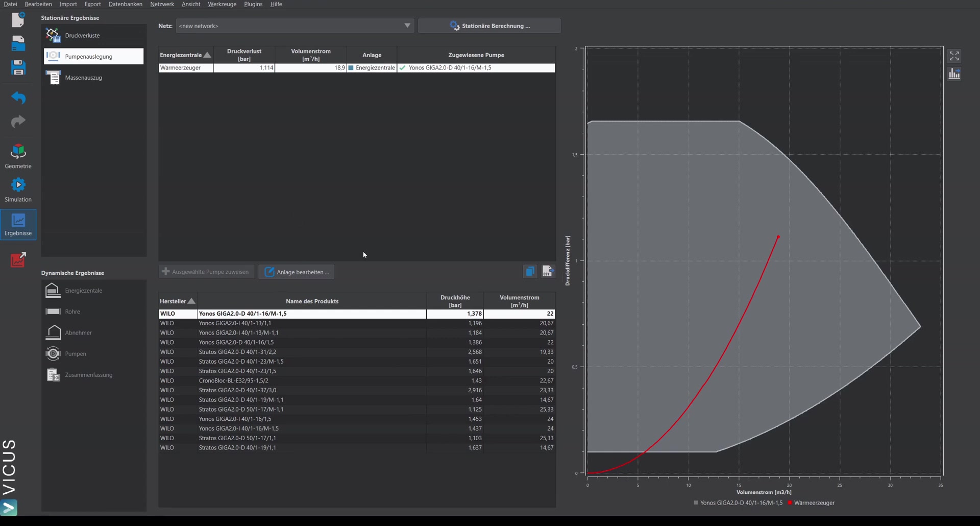Select Pumpenauslegung in the Stationäre Ergebnisse list
Image resolution: width=980 pixels, height=526 pixels.
pyautogui.click(x=94, y=56)
